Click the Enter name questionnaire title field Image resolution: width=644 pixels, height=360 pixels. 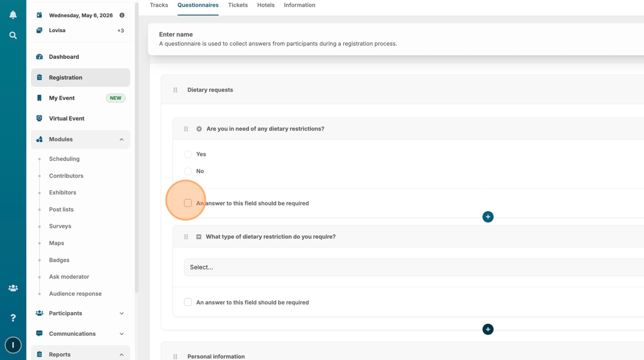[x=176, y=35]
